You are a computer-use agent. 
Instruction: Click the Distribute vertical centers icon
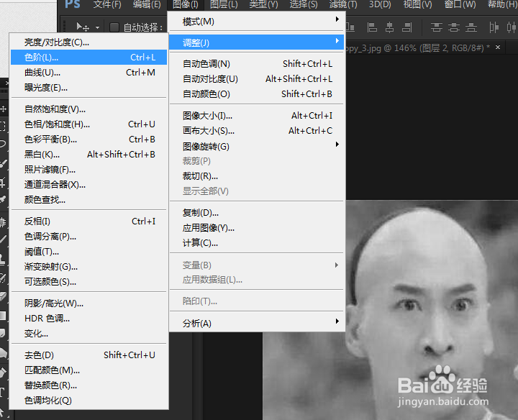click(x=453, y=27)
